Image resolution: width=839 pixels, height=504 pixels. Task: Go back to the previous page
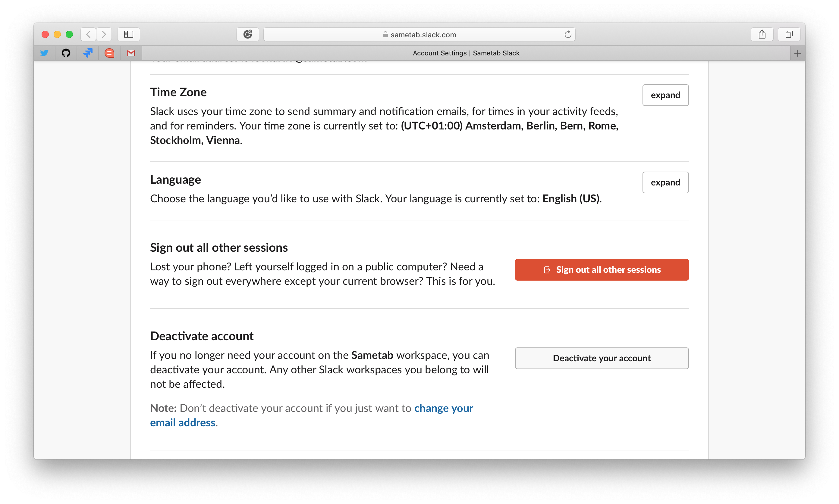88,34
